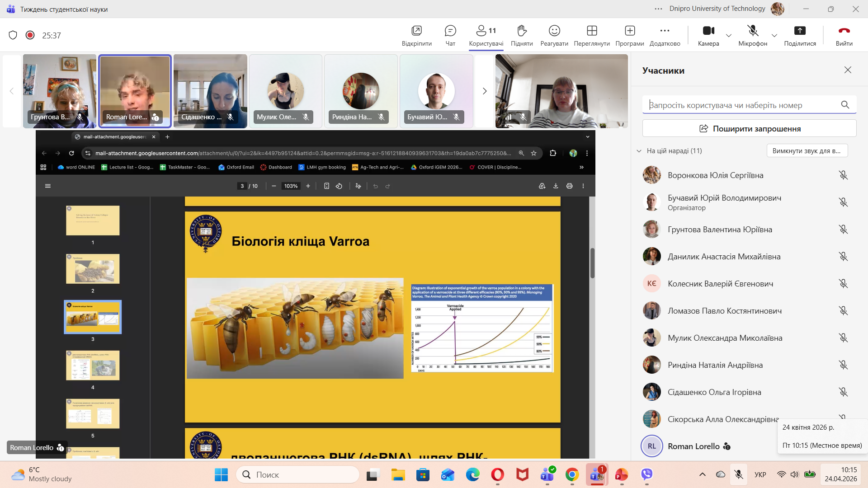Screen dimensions: 868x488
Task: Open the View grid icon
Action: pyautogui.click(x=592, y=31)
